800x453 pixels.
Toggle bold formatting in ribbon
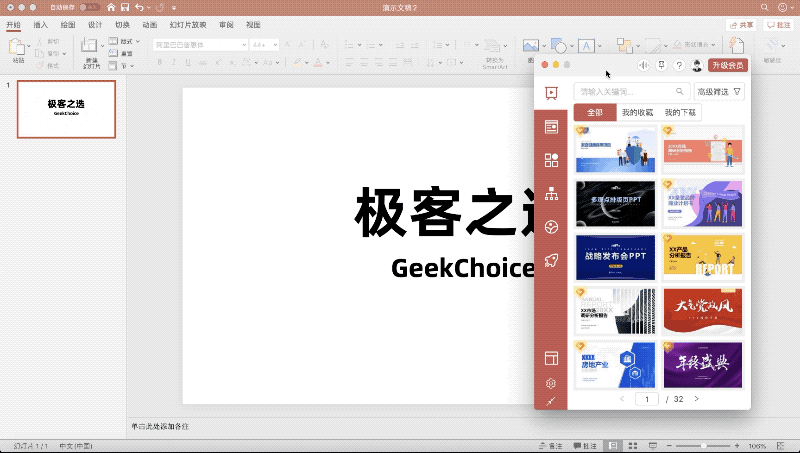coord(160,62)
